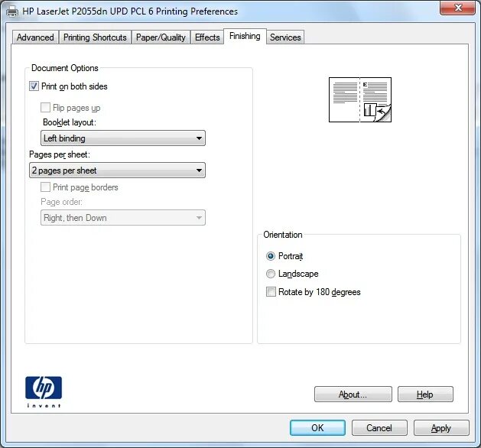Viewport: 481px width, 448px height.
Task: Close the Printing Preferences window
Action: click(x=458, y=8)
